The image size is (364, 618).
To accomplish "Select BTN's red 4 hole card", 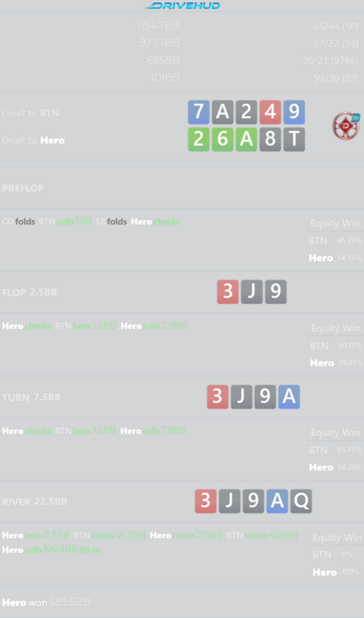I will 270,112.
